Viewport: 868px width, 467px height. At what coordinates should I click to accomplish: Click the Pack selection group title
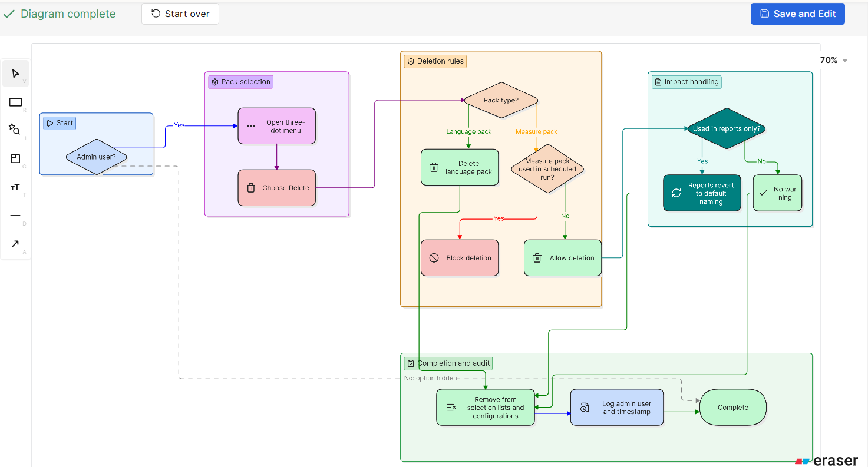pos(246,82)
